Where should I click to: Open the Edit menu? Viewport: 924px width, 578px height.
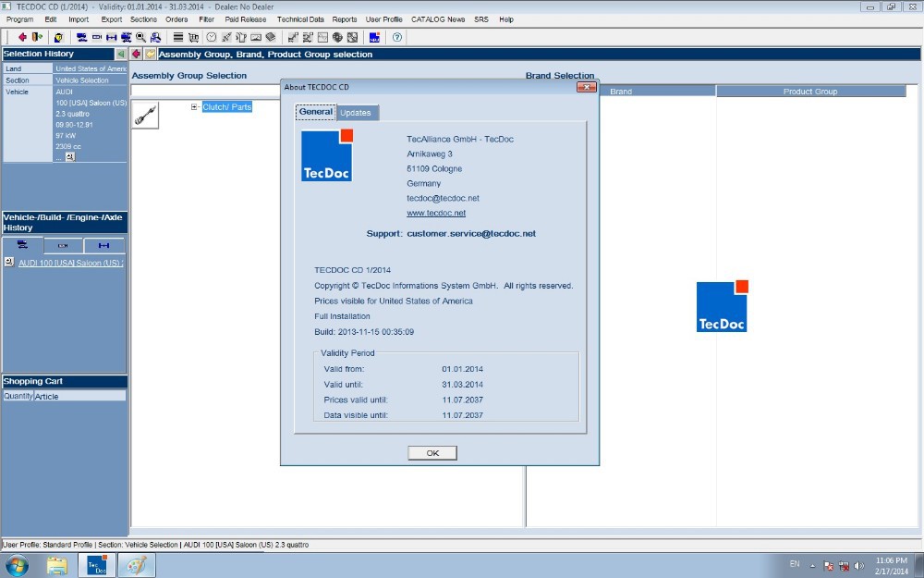51,19
